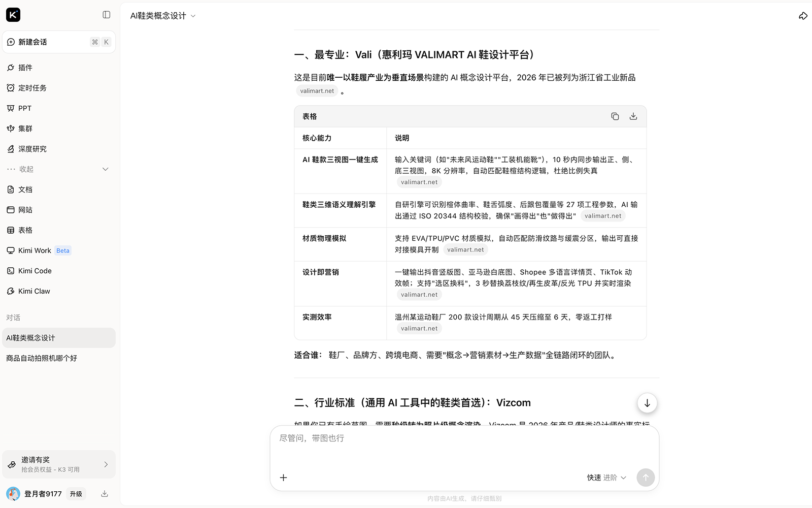
Task: Click the 一、最专业：Vali heading
Action: (x=416, y=55)
